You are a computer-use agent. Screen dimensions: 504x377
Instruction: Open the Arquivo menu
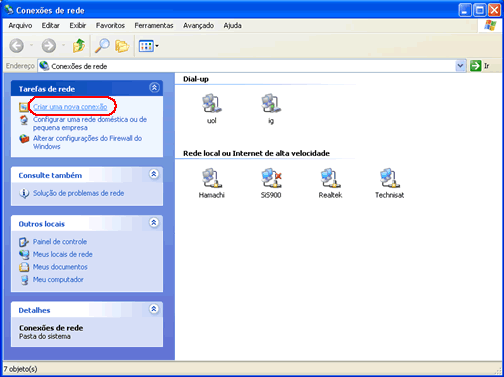20,26
